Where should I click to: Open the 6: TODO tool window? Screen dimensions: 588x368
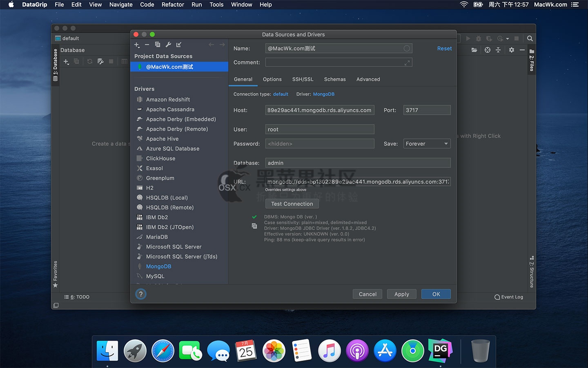[x=77, y=297]
